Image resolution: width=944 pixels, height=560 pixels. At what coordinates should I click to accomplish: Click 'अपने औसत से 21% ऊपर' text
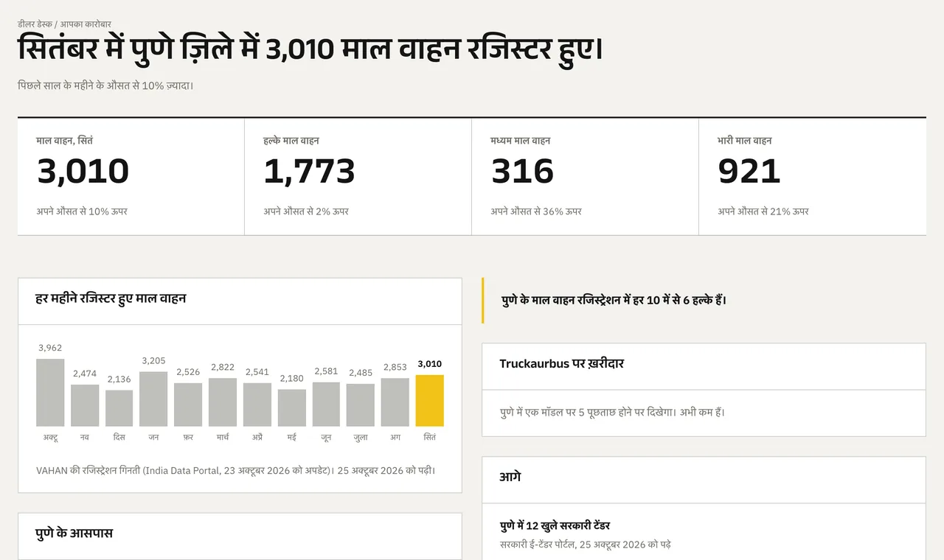point(763,211)
